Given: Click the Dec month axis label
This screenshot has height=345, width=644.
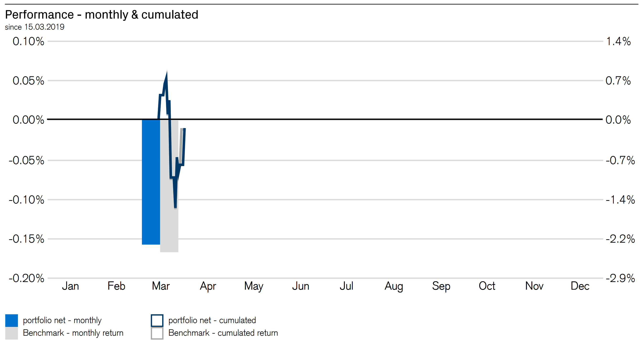Looking at the screenshot, I should pyautogui.click(x=580, y=286).
